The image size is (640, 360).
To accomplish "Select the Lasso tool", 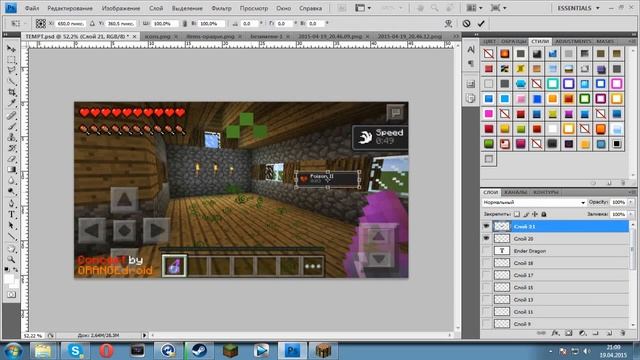I will 11,71.
